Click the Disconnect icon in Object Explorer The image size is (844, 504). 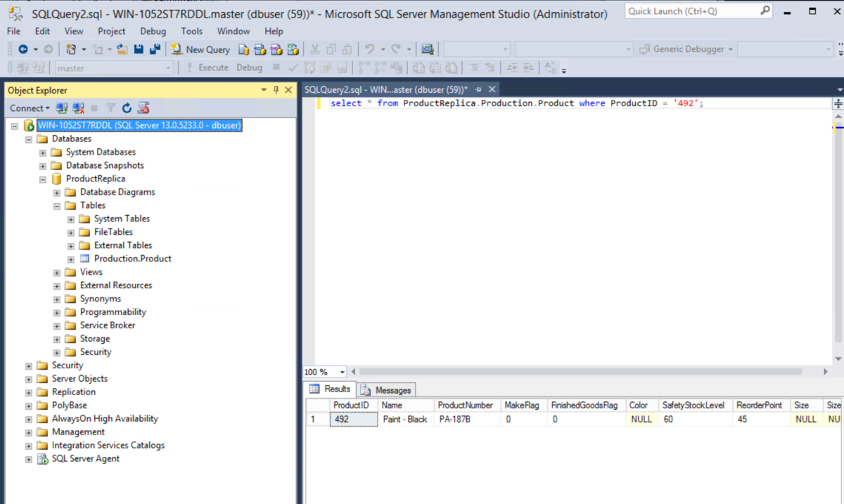[78, 108]
